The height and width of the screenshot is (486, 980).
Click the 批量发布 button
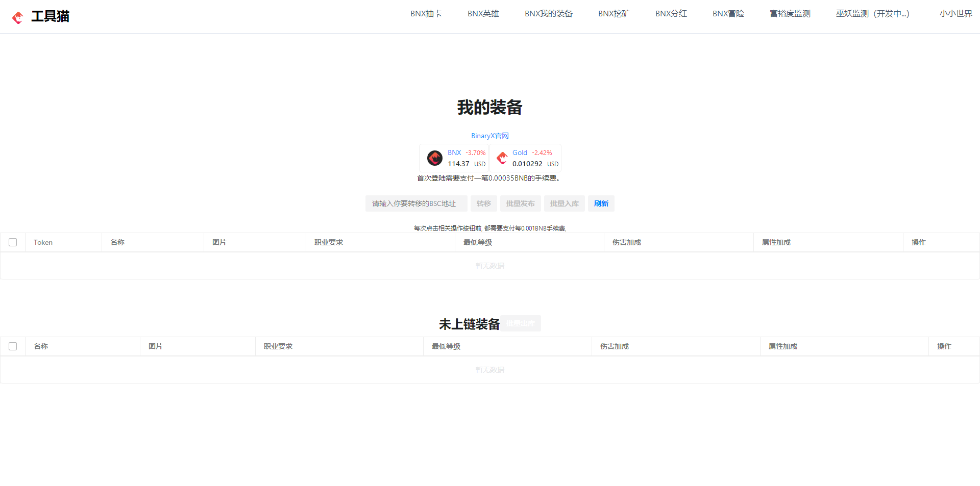(521, 203)
